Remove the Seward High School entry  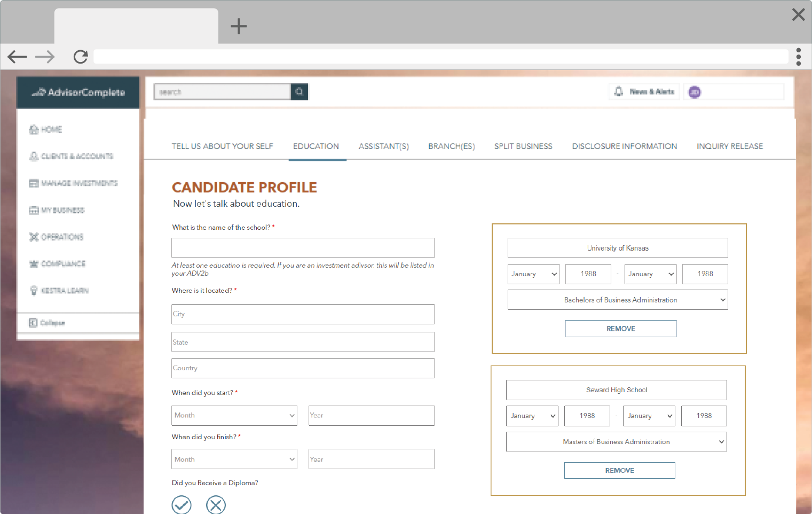619,471
